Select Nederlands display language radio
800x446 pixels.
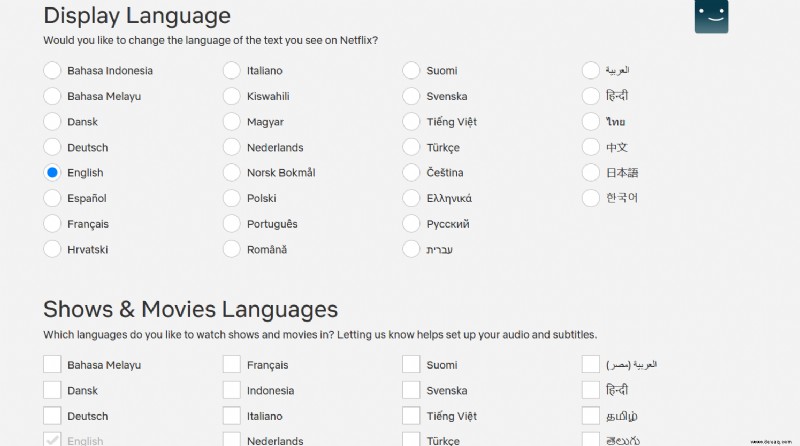pos(232,147)
